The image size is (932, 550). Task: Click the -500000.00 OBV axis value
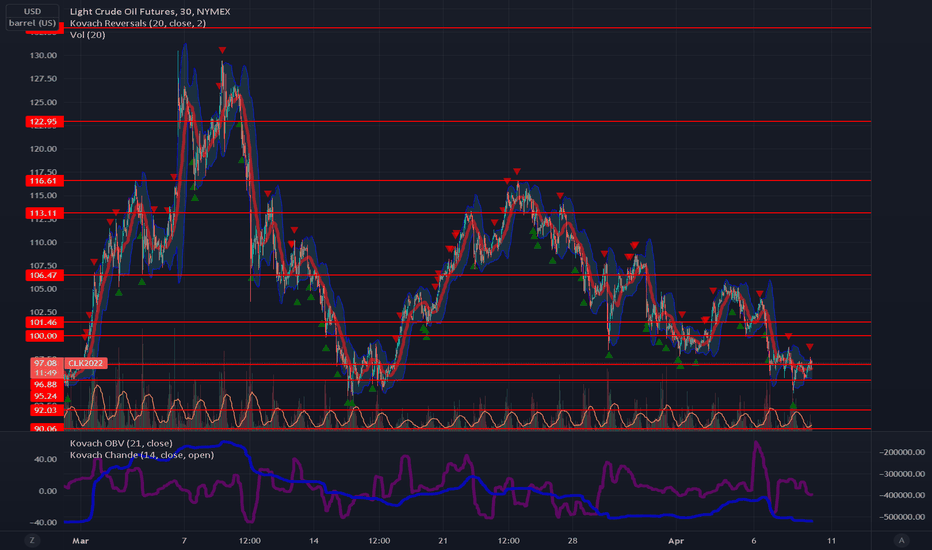tap(902, 517)
